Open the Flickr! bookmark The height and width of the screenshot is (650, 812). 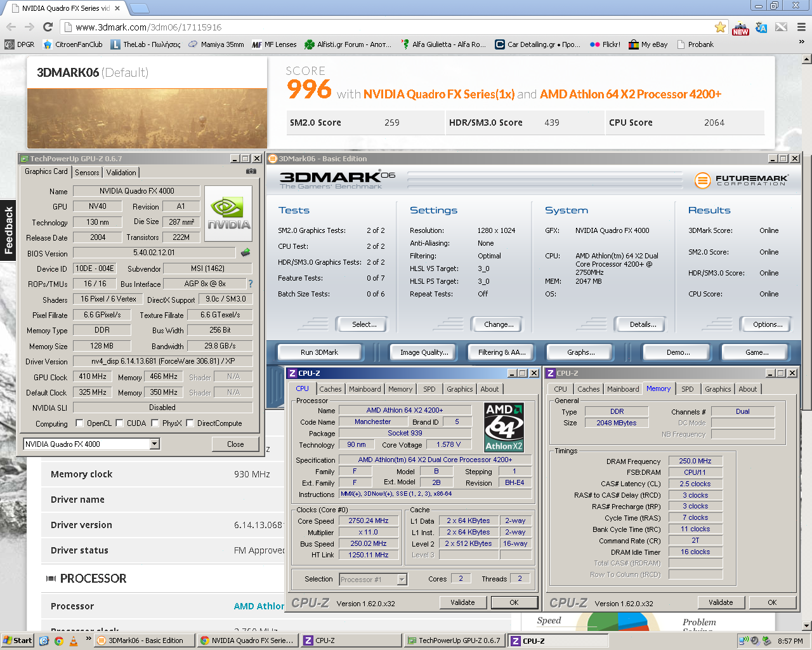[605, 44]
